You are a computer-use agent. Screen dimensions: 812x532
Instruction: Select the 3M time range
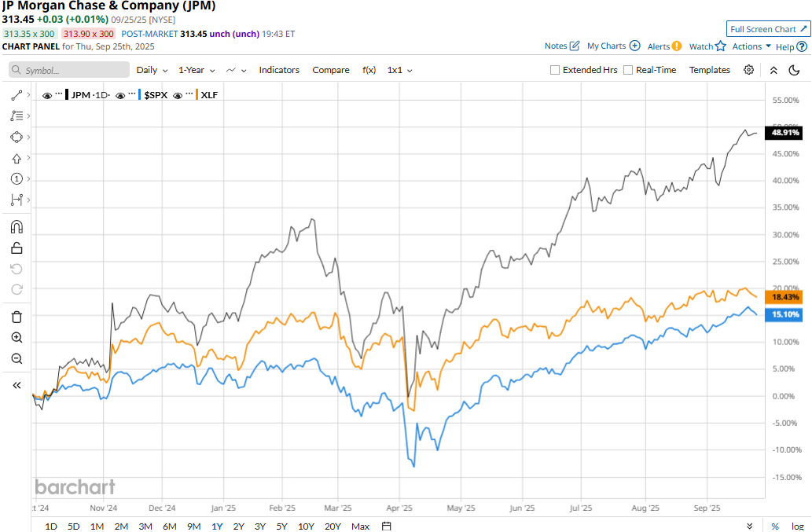[x=145, y=526]
